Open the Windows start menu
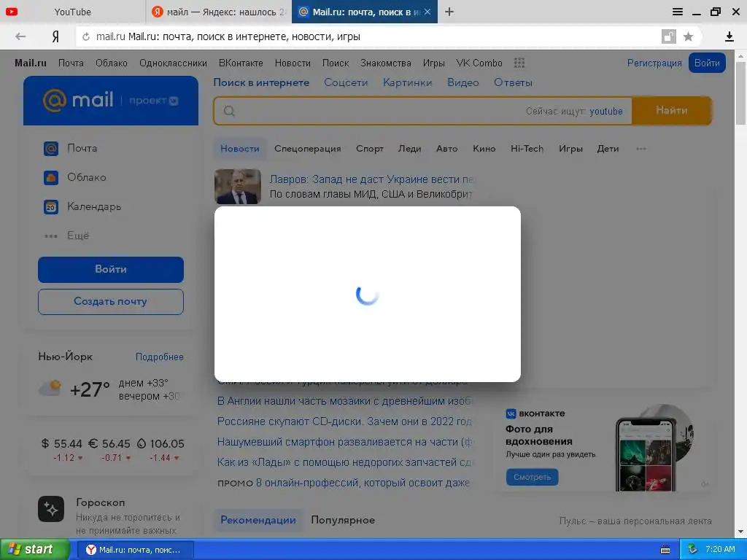The width and height of the screenshot is (747, 560). pyautogui.click(x=34, y=550)
